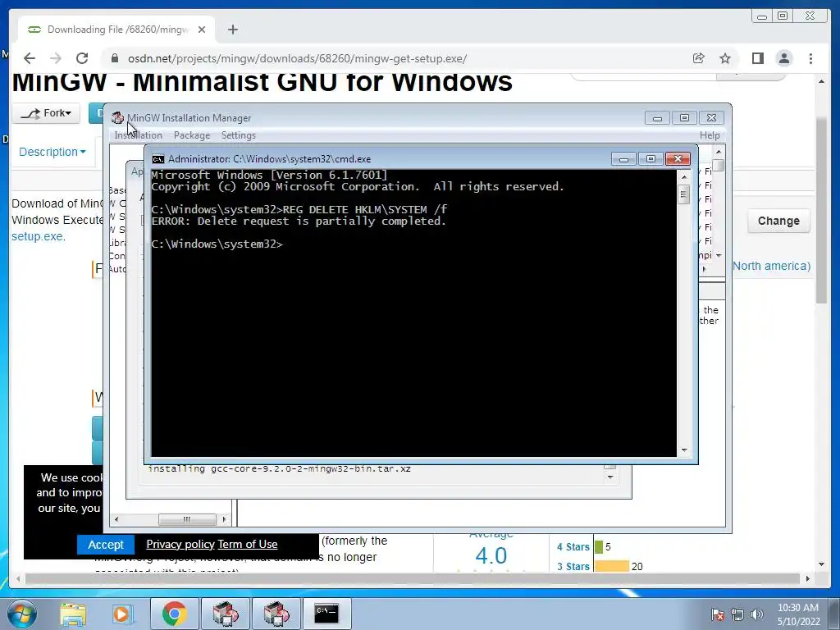
Task: Open Windows Explorer from taskbar
Action: click(73, 614)
